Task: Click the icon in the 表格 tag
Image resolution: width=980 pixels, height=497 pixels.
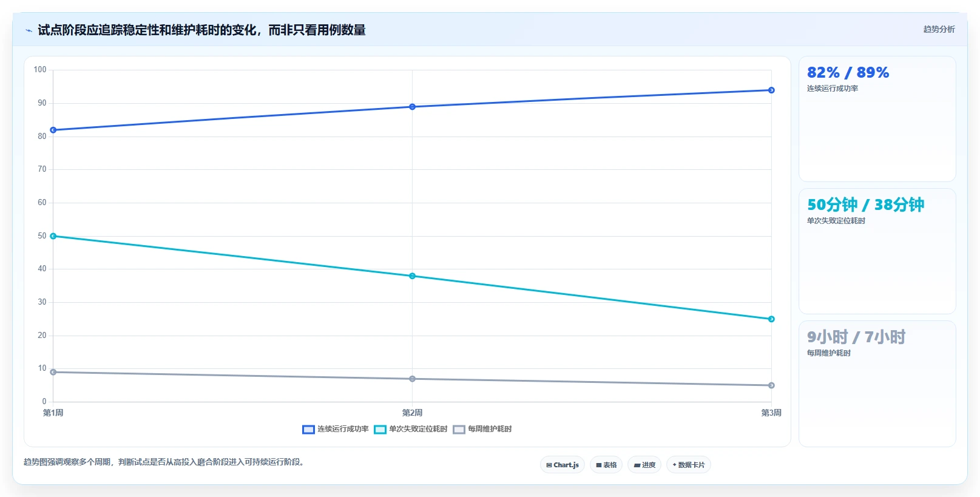Action: (599, 465)
